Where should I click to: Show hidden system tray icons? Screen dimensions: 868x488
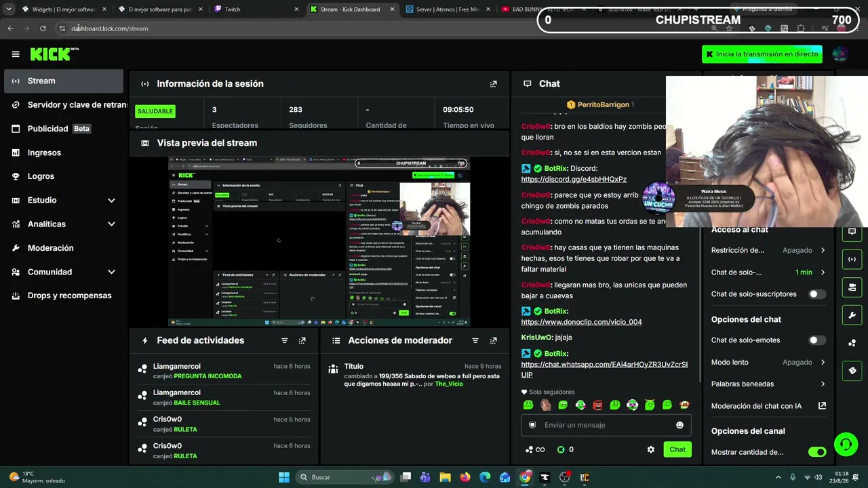pyautogui.click(x=778, y=477)
